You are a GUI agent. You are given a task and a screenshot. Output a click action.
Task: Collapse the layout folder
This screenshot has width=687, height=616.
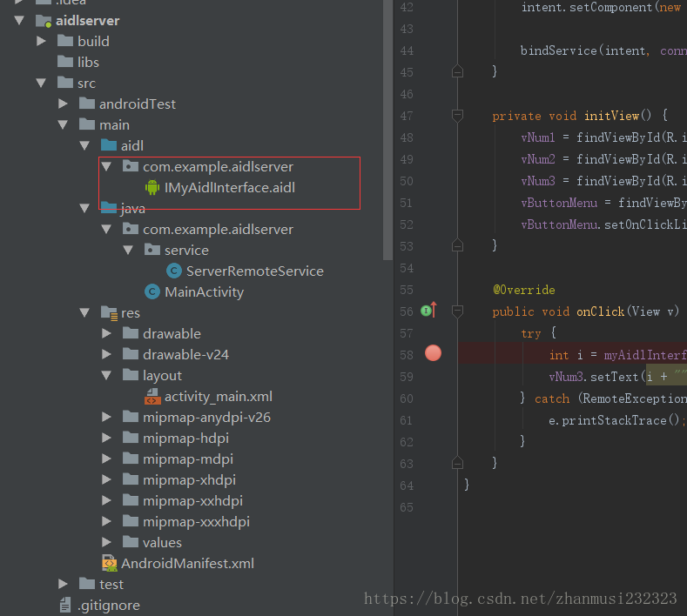pyautogui.click(x=106, y=375)
